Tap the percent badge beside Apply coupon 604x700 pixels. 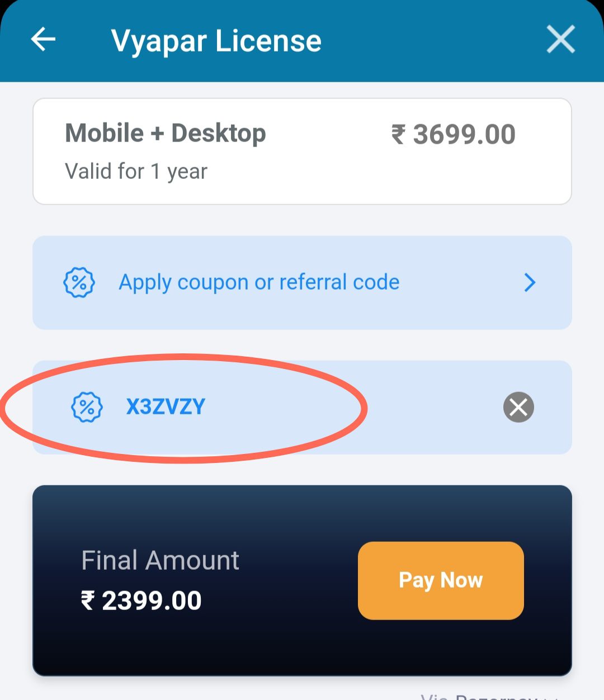pos(79,282)
